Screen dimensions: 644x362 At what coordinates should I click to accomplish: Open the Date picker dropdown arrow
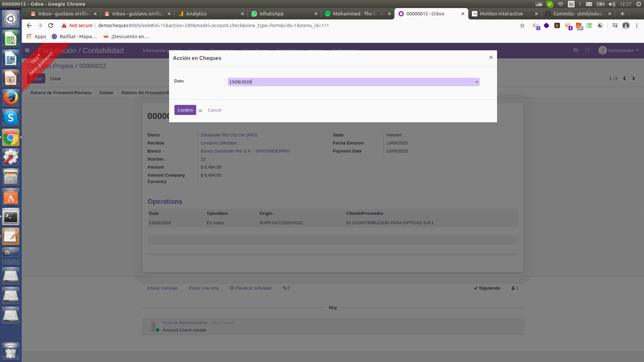(x=477, y=82)
